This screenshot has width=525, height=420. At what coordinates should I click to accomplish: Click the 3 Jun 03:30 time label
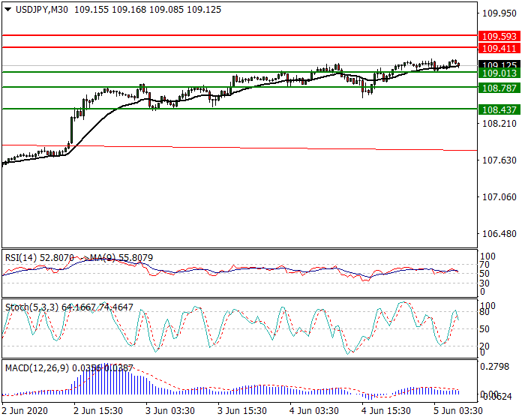point(170,411)
